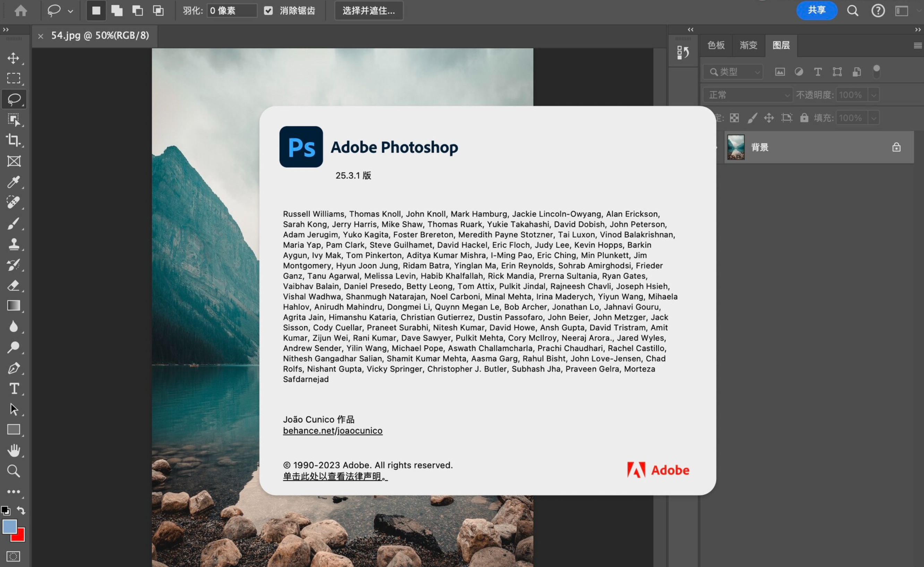The width and height of the screenshot is (924, 567).
Task: Expand the left toolbar double arrows
Action: [x=6, y=29]
